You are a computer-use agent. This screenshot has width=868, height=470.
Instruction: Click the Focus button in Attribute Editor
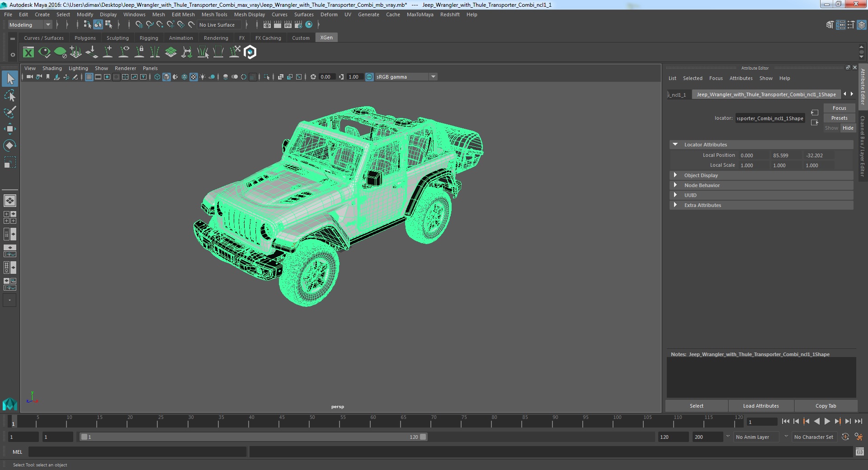coord(839,108)
